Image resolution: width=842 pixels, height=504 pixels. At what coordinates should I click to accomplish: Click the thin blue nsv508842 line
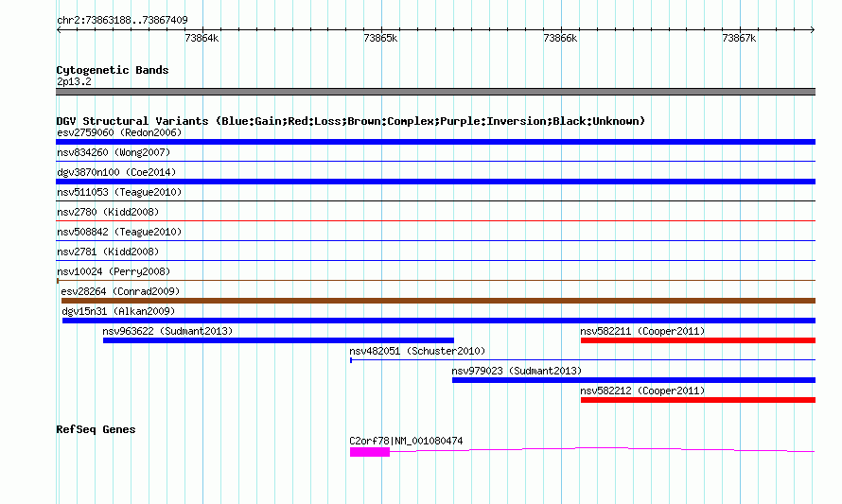[x=435, y=240]
